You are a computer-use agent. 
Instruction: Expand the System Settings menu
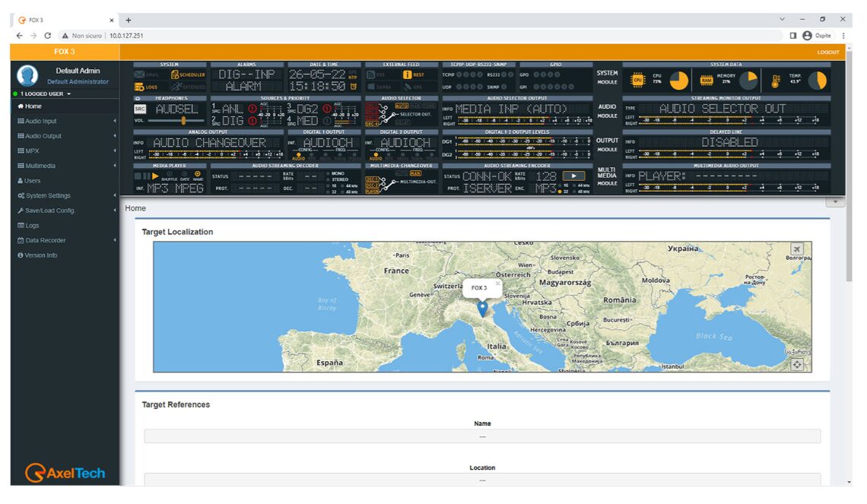point(65,195)
